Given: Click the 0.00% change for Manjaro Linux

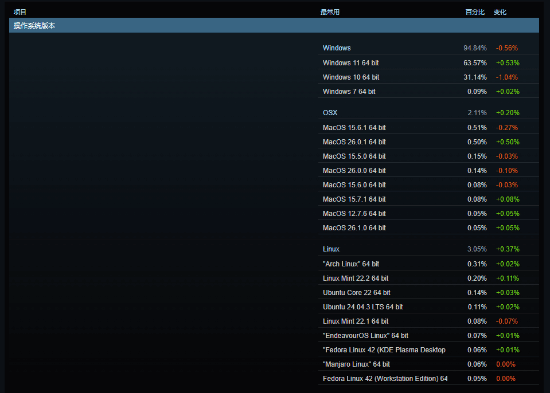Looking at the screenshot, I should click(506, 364).
